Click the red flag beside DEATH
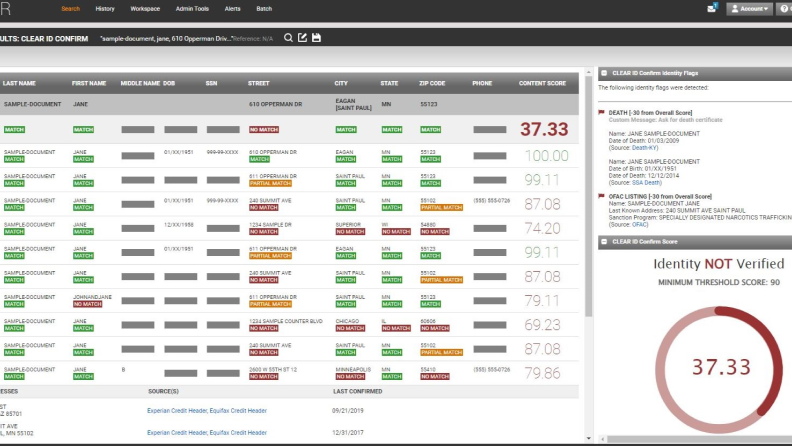The width and height of the screenshot is (792, 446). [603, 113]
